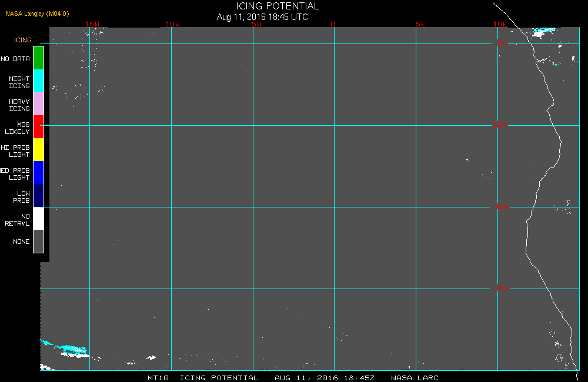Click the 10E longitude label
Viewport: 588px width, 382px height.
[x=500, y=24]
